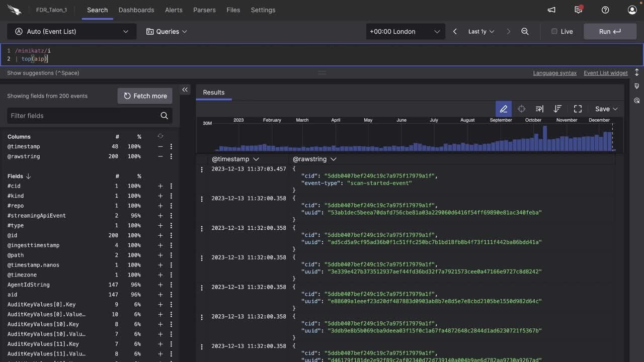Remove @timestamp from Columns via its minus control
644x362 pixels.
click(160, 146)
